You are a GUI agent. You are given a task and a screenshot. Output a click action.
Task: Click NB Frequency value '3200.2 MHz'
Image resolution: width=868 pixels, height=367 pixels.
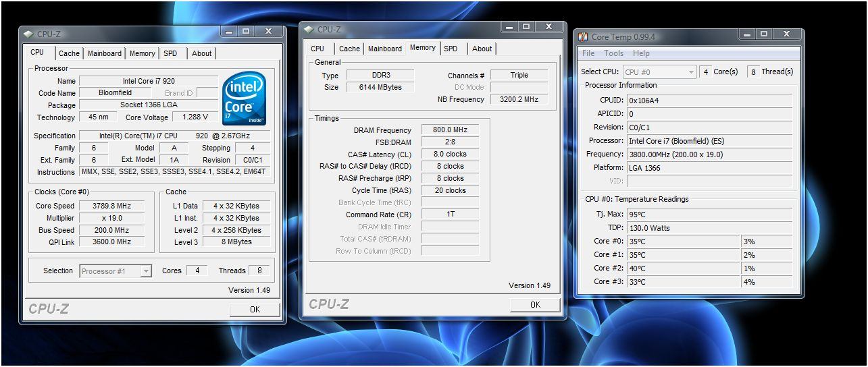[x=519, y=99]
